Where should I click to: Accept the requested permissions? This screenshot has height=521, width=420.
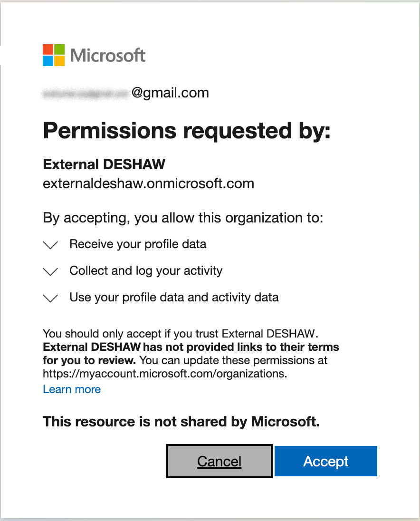(325, 461)
